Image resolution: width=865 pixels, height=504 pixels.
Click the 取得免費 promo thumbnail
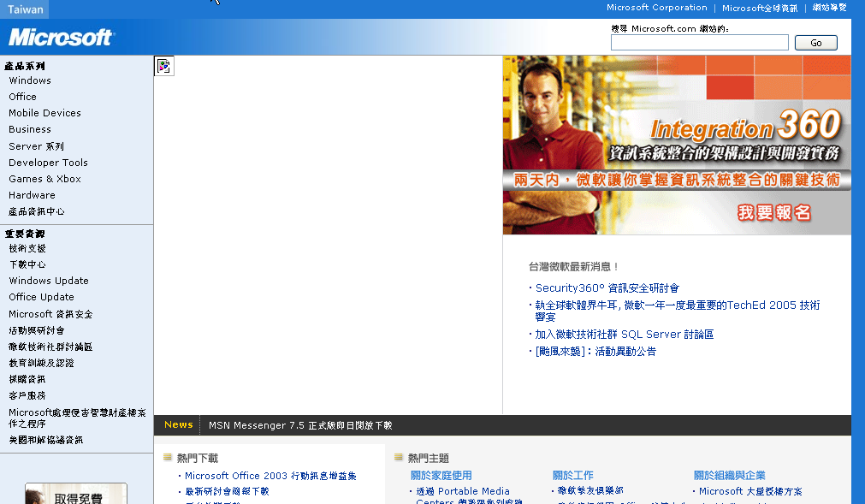click(76, 494)
